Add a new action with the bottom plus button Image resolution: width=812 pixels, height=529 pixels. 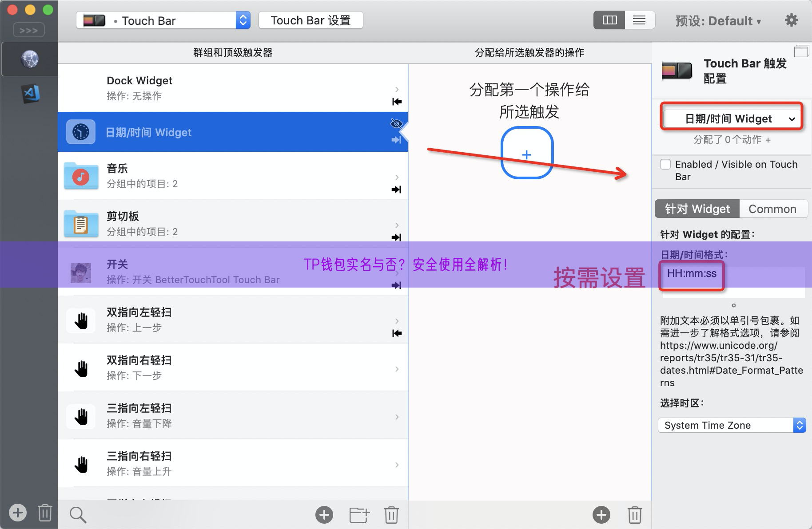pos(601,515)
